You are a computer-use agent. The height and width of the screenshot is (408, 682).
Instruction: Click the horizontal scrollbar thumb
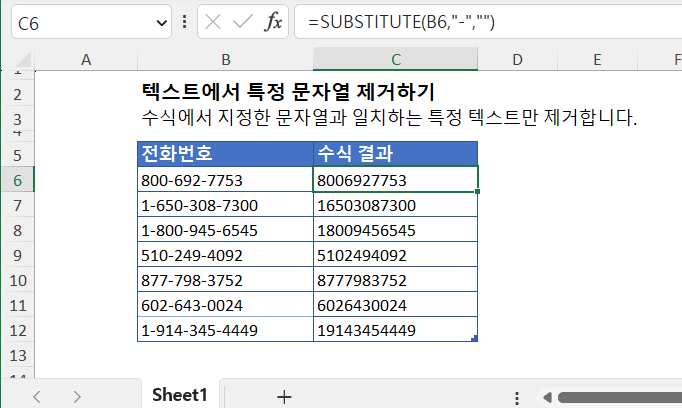click(x=620, y=397)
